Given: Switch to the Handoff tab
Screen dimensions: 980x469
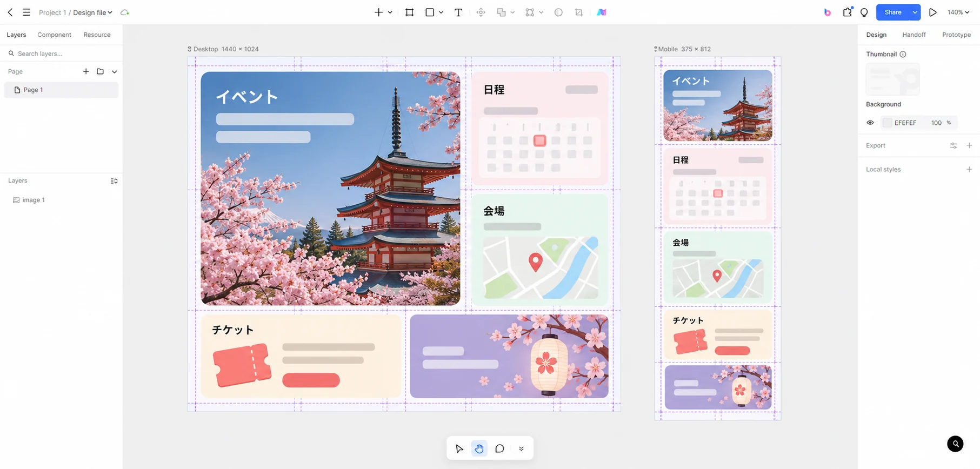Looking at the screenshot, I should click(914, 35).
